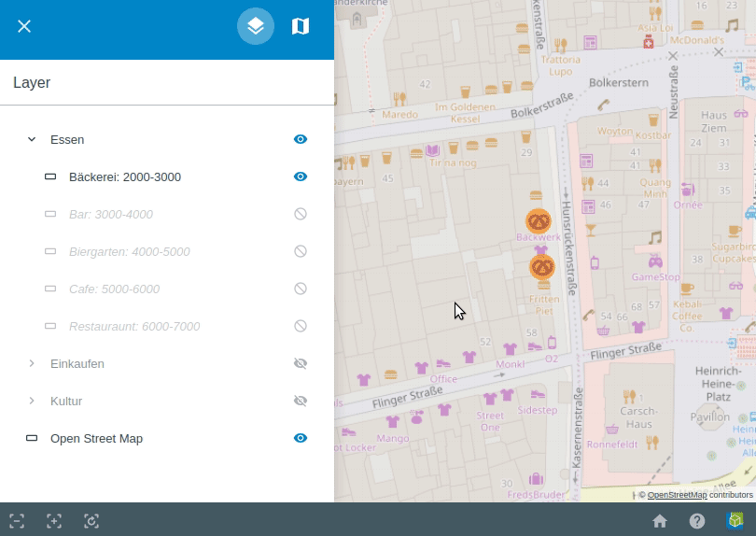Open the OpenStreetMap attribution link

coord(677,495)
